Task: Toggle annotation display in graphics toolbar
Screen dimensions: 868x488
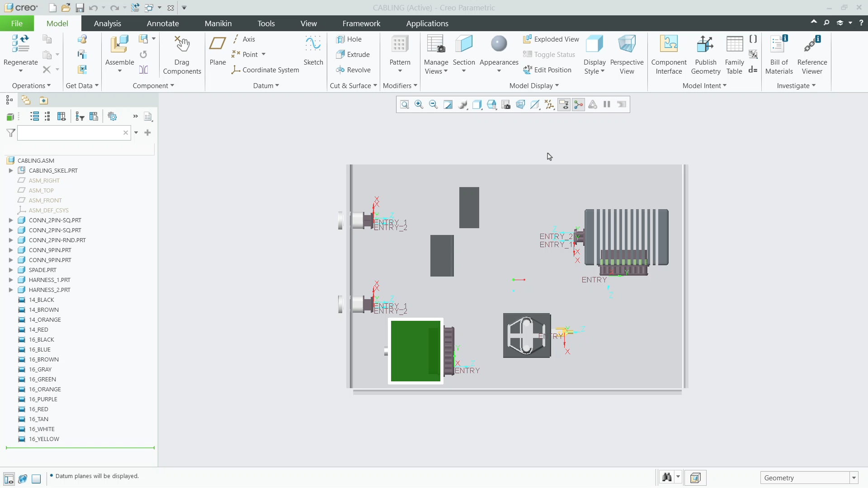Action: coord(564,105)
